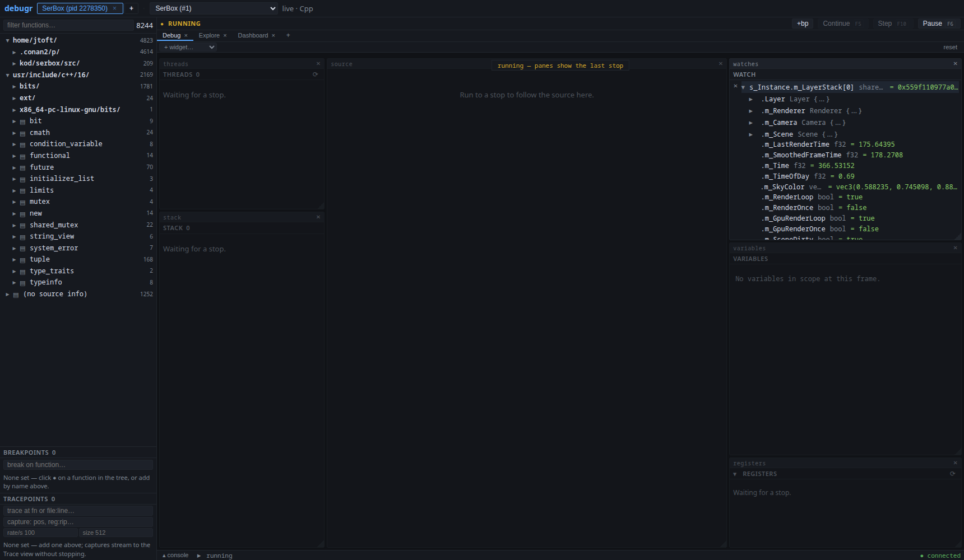Open the string_view tree row

[x=78, y=236]
